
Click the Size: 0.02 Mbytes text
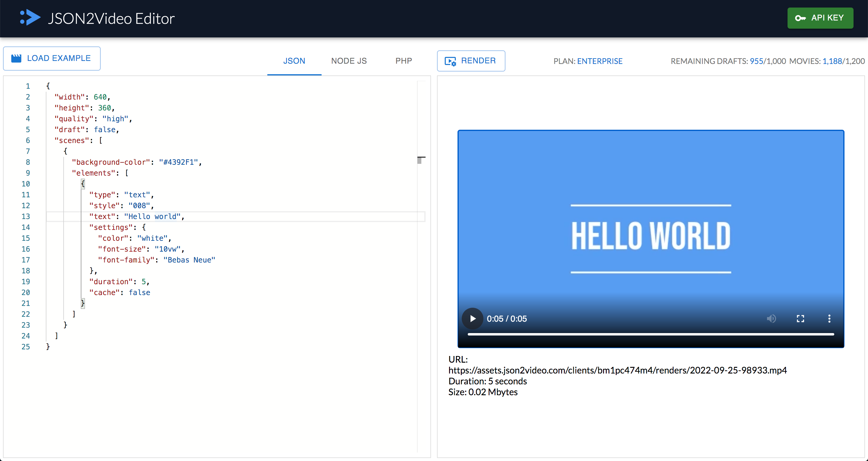click(x=483, y=392)
